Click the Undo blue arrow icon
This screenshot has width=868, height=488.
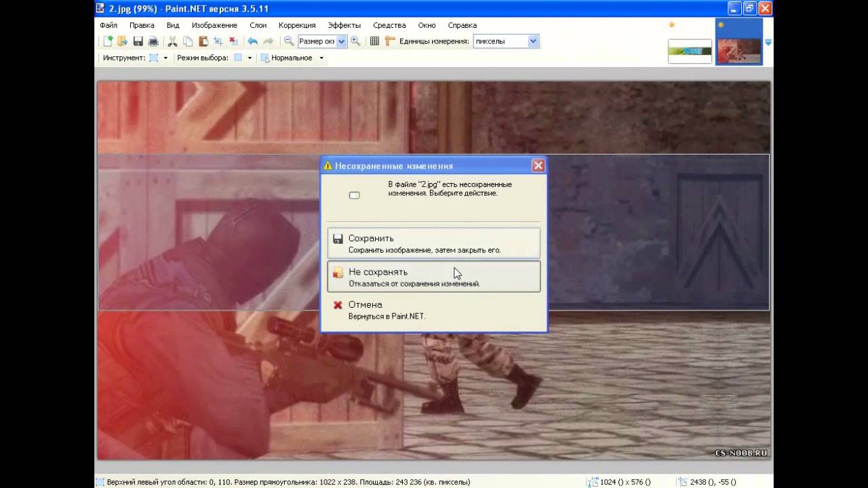pyautogui.click(x=252, y=41)
